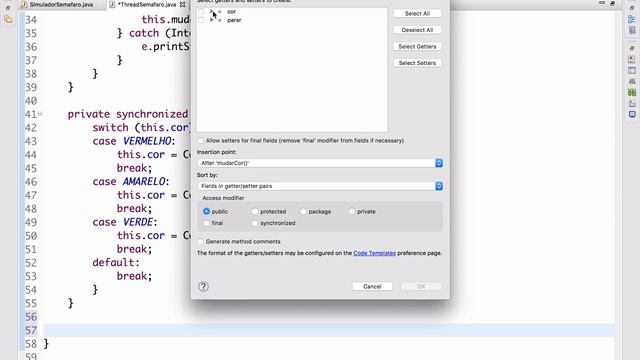
Task: Expand the 'cor' field tree node
Action: [x=211, y=12]
